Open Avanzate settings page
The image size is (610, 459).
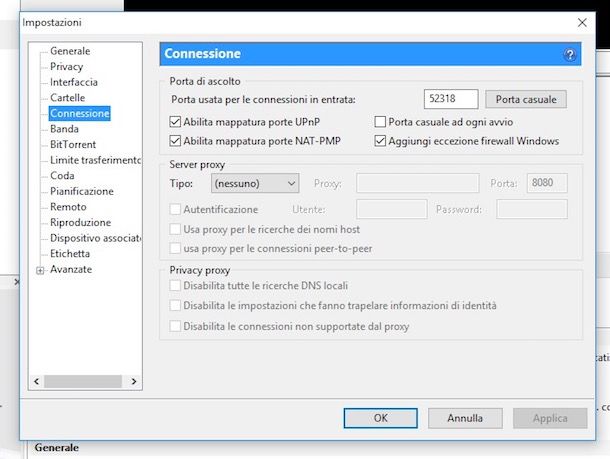click(71, 269)
